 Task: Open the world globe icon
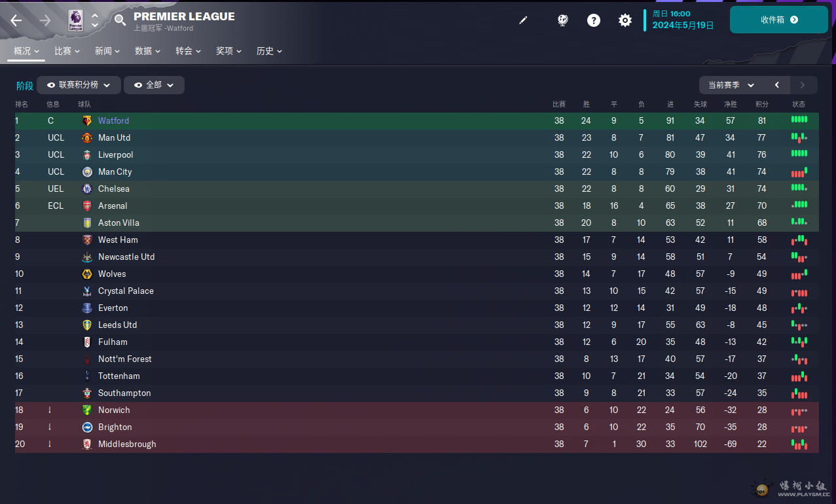(x=562, y=20)
